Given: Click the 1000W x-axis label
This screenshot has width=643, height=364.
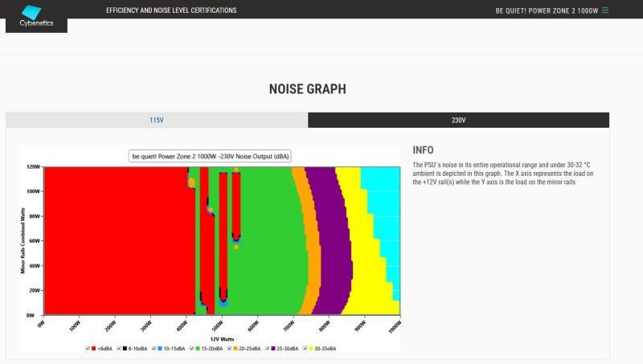Looking at the screenshot, I should (x=395, y=327).
